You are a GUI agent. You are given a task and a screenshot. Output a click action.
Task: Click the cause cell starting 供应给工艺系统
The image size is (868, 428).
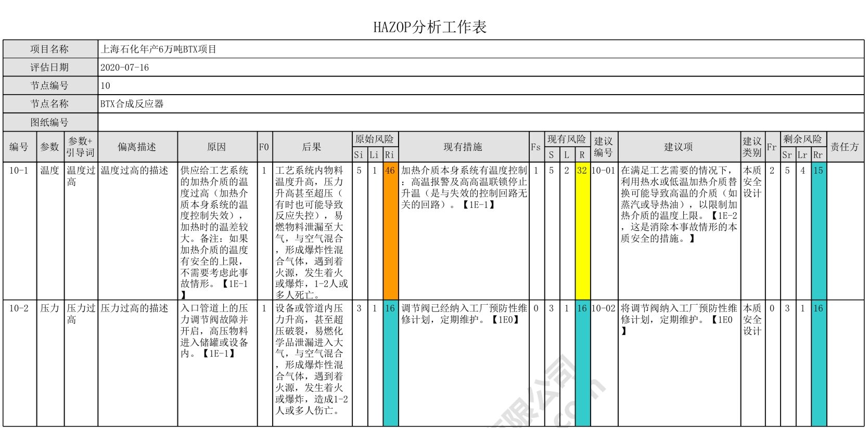(217, 231)
